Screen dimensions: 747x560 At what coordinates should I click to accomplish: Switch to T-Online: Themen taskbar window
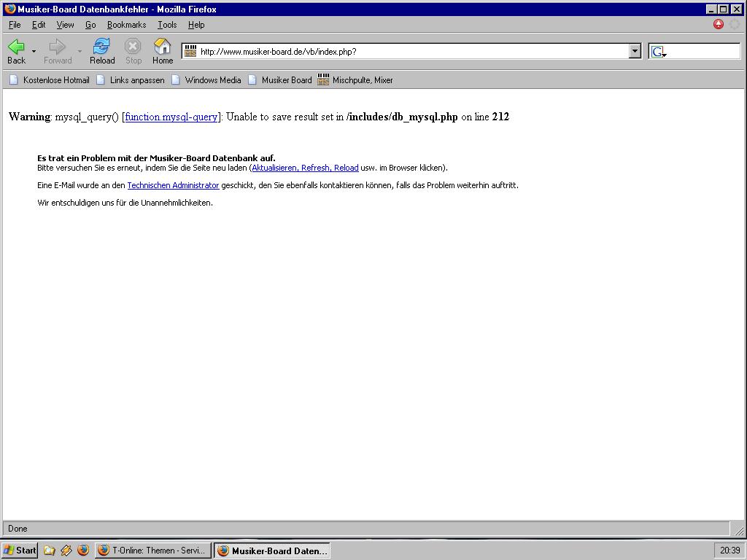tap(153, 551)
